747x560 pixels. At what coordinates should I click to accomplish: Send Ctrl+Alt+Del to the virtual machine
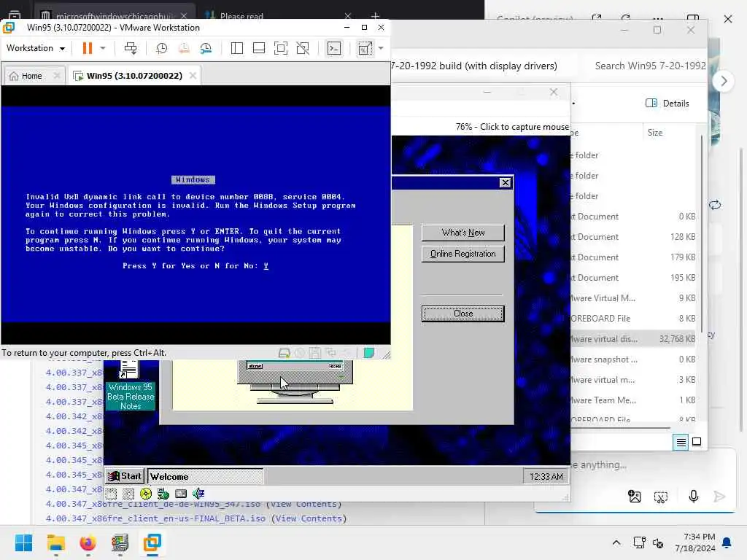130,48
